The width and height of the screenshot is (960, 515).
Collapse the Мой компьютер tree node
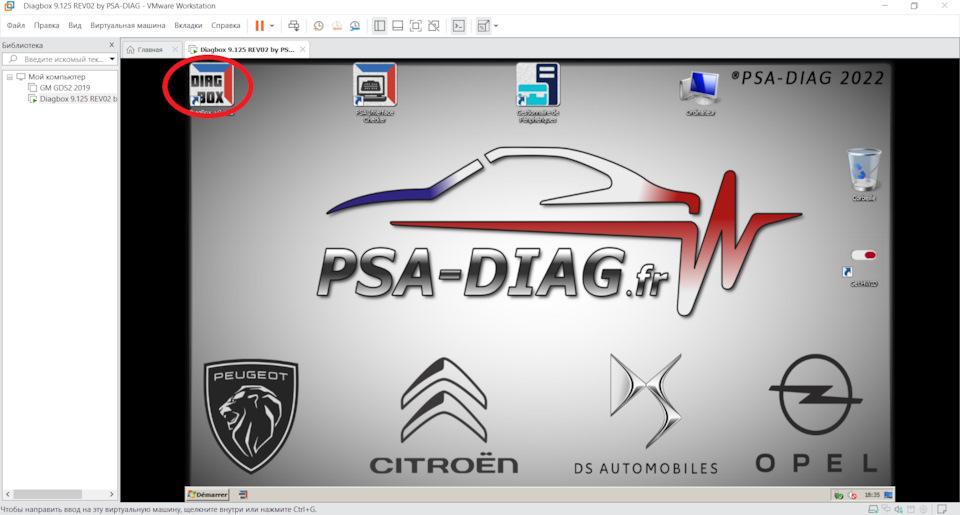coord(9,77)
